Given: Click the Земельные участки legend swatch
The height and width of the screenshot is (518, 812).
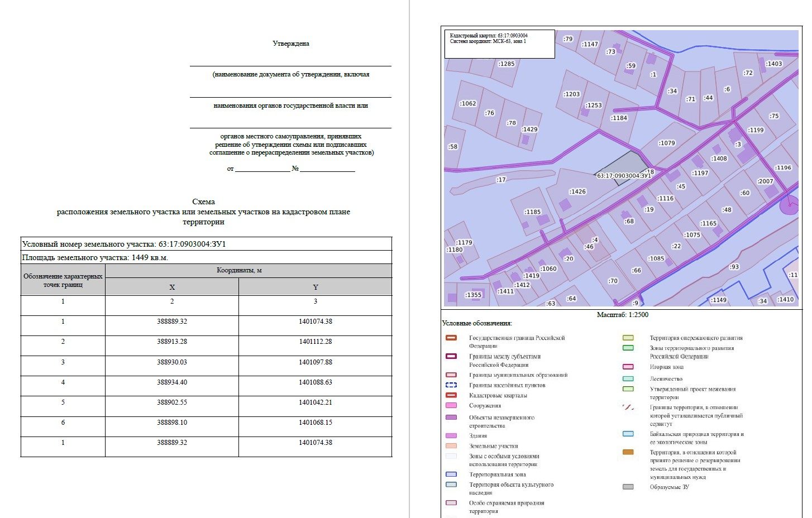Looking at the screenshot, I should [451, 446].
